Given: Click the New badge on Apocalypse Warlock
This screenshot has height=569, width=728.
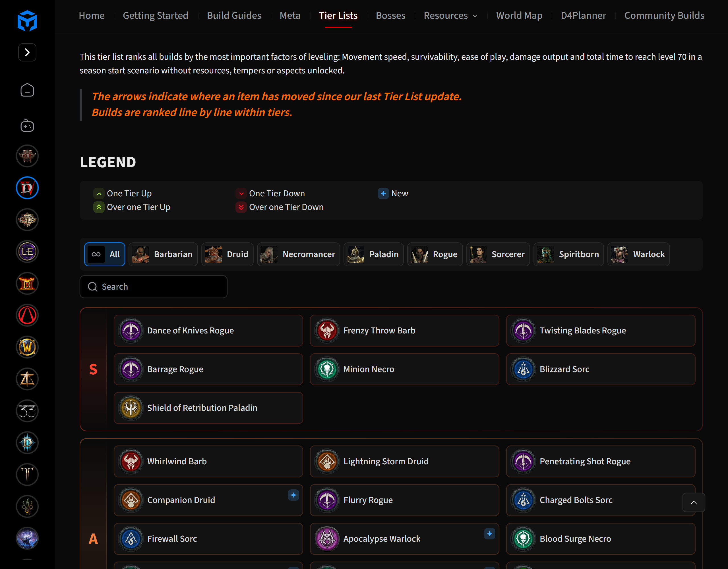Looking at the screenshot, I should point(489,534).
